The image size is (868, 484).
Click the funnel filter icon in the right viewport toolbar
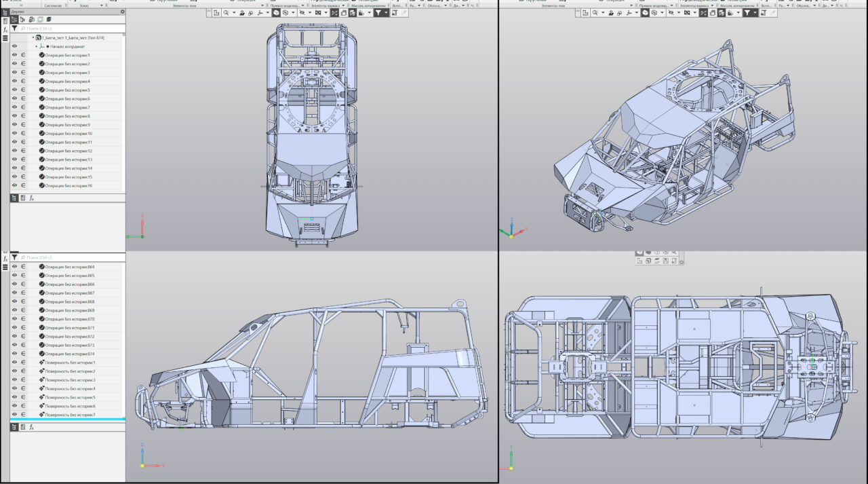[747, 13]
